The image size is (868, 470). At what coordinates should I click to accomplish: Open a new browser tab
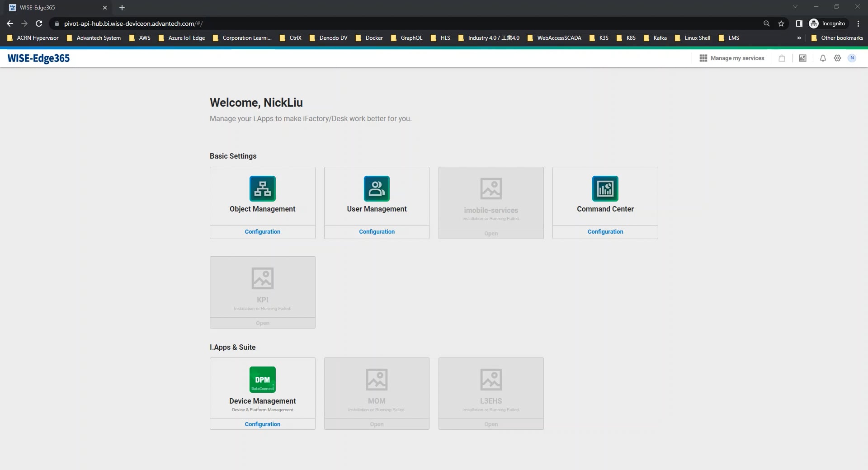(122, 8)
